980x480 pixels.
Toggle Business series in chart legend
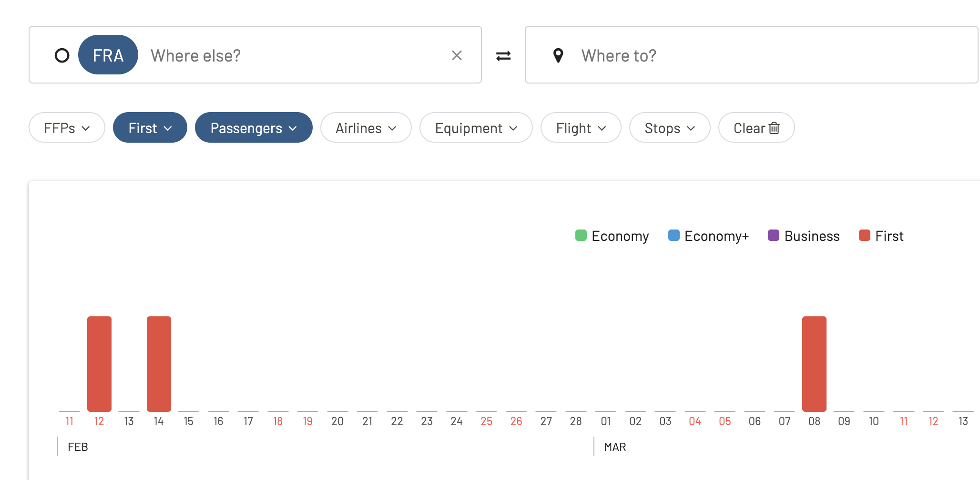point(804,236)
